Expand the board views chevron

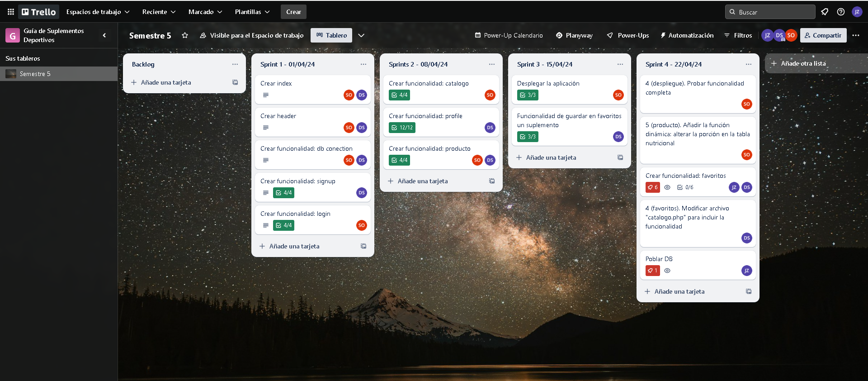[361, 35]
